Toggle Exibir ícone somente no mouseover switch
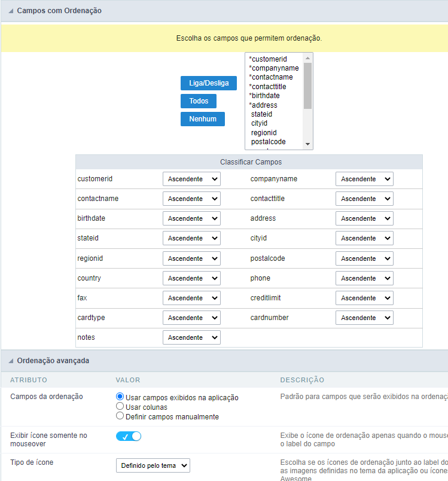 pos(129,436)
